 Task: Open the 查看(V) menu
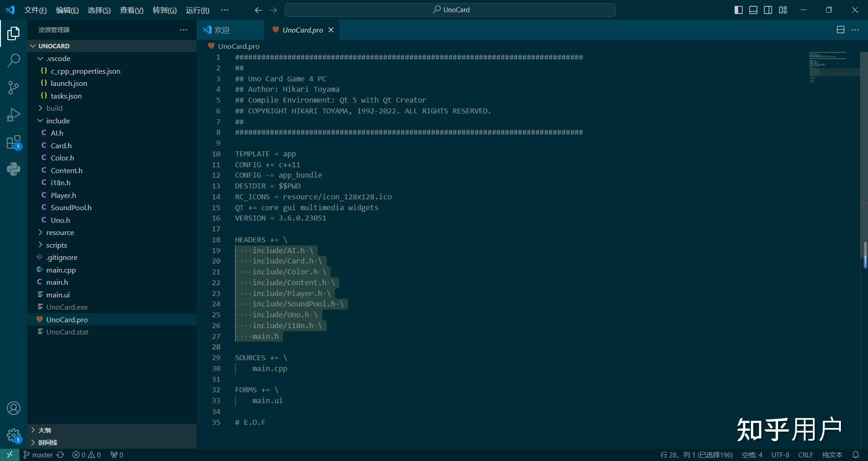132,10
